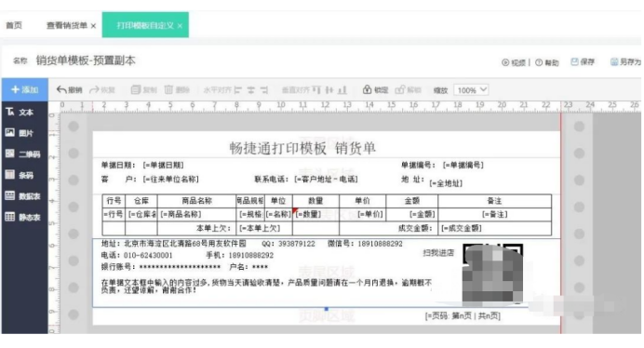Open the 100% zoom dropdown
Viewport: 644px width, 348px height.
click(x=471, y=90)
